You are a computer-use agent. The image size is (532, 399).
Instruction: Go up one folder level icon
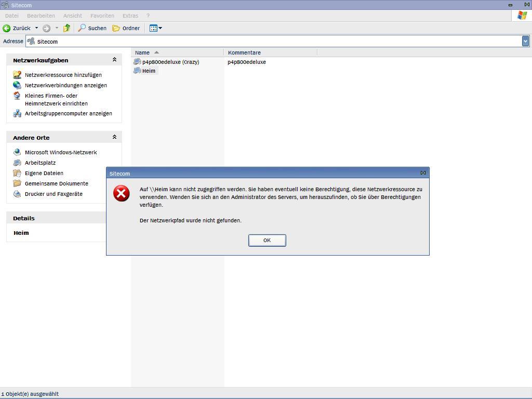tap(67, 28)
